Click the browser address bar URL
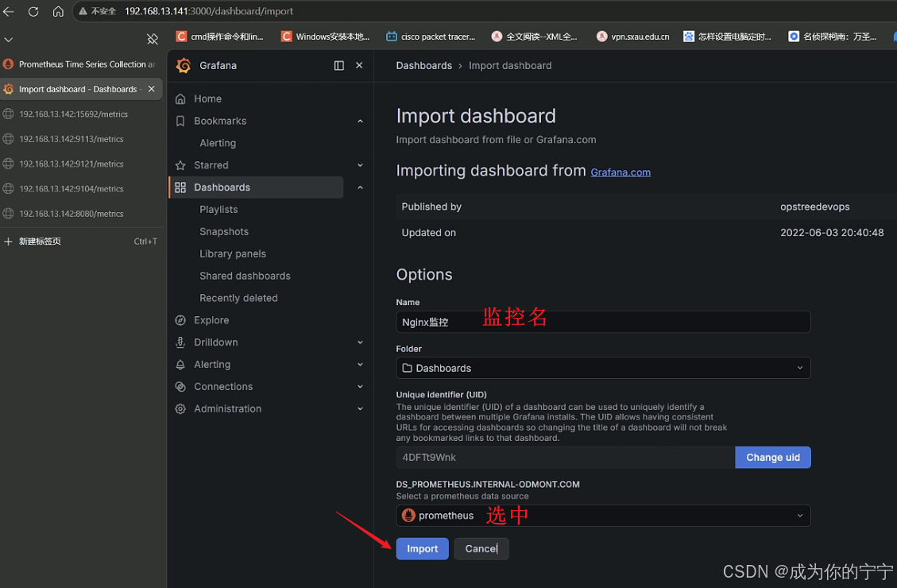 point(209,11)
